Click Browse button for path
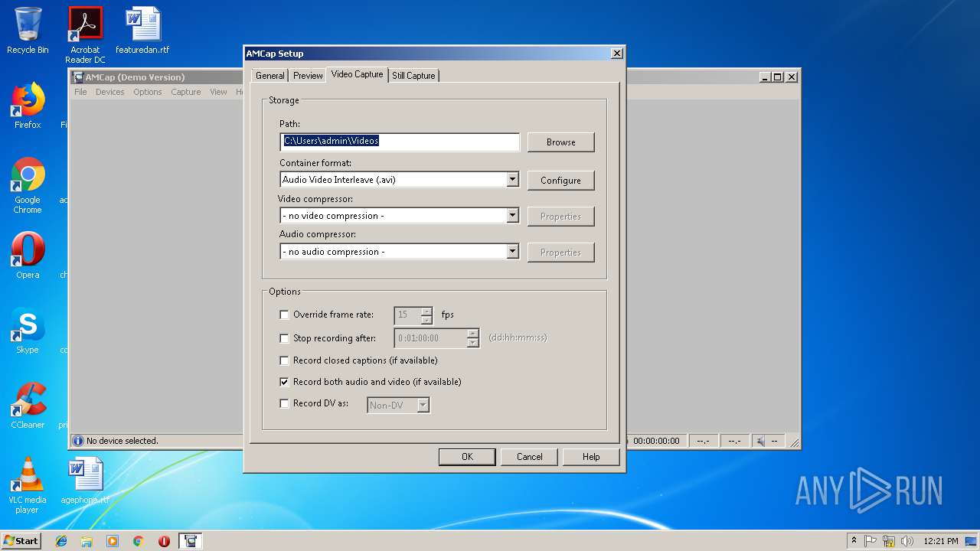Image resolution: width=980 pixels, height=551 pixels. (x=561, y=142)
